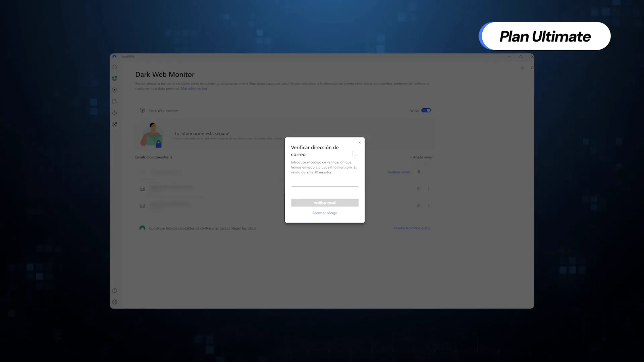This screenshot has height=362, width=644.
Task: Click Verificar email confirmation button
Action: [325, 202]
